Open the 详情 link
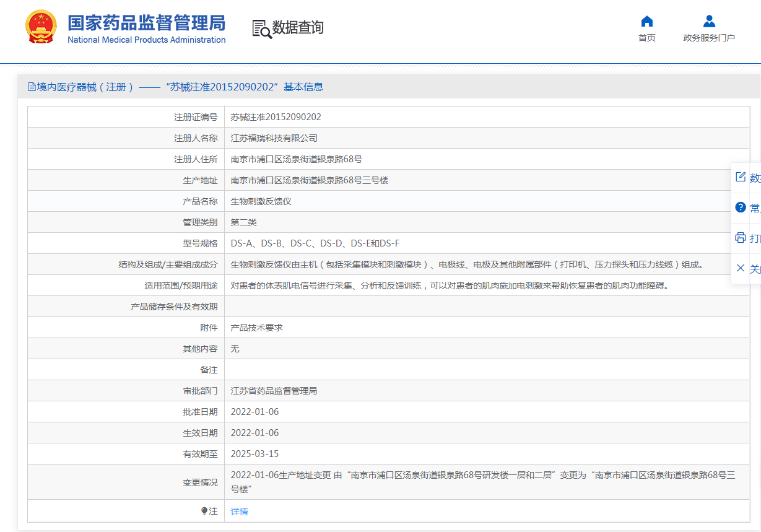761x532 pixels. (x=240, y=512)
